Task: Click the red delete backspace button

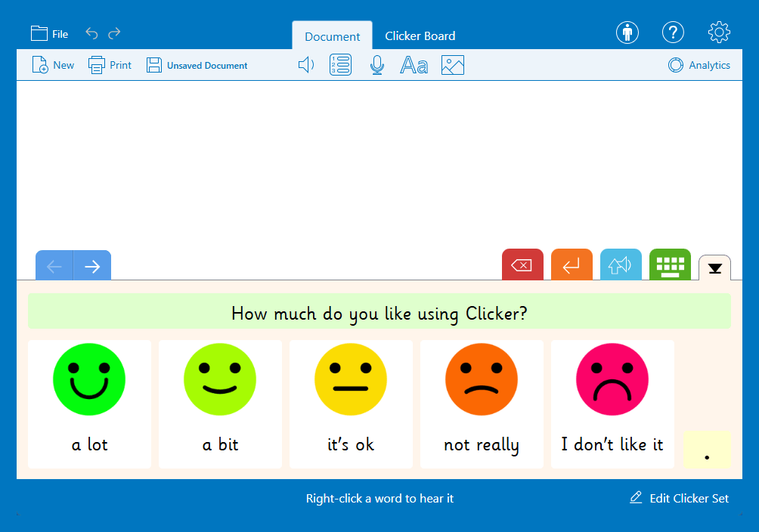Action: (523, 264)
